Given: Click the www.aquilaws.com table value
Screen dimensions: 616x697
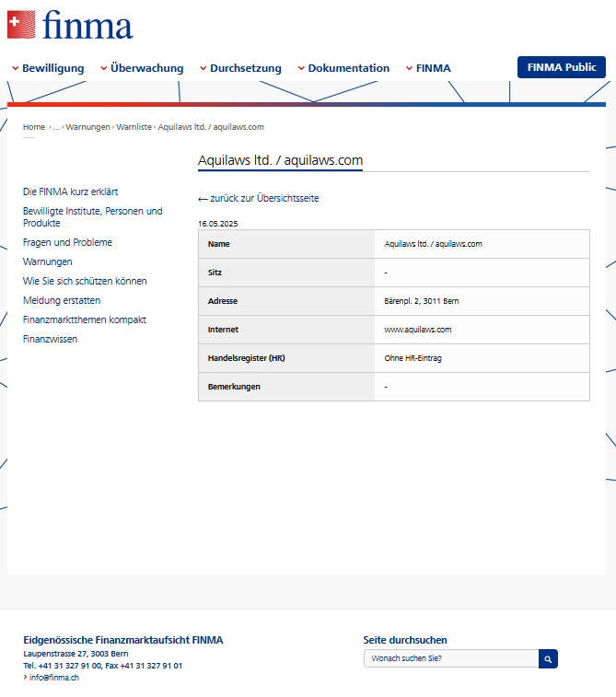Looking at the screenshot, I should [x=418, y=330].
